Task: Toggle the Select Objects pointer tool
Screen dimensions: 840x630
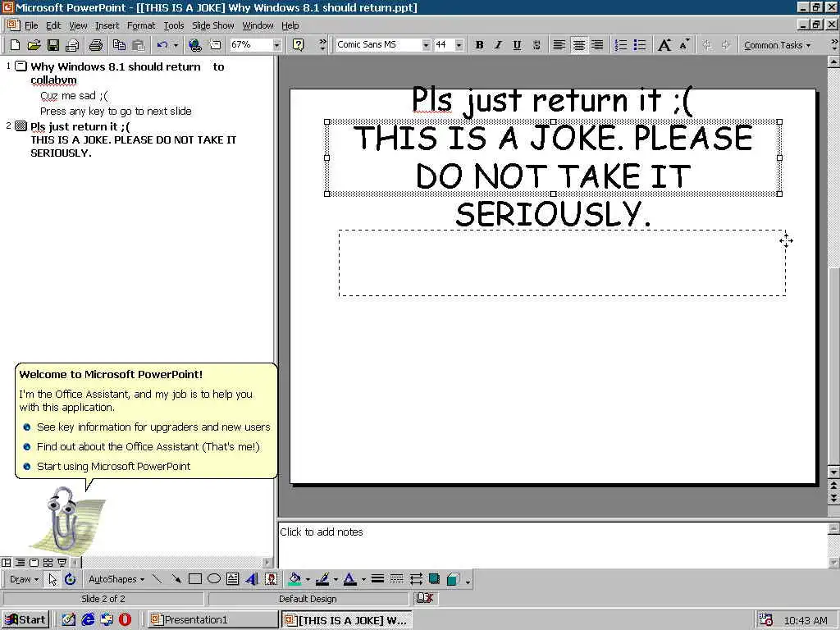Action: pos(52,579)
